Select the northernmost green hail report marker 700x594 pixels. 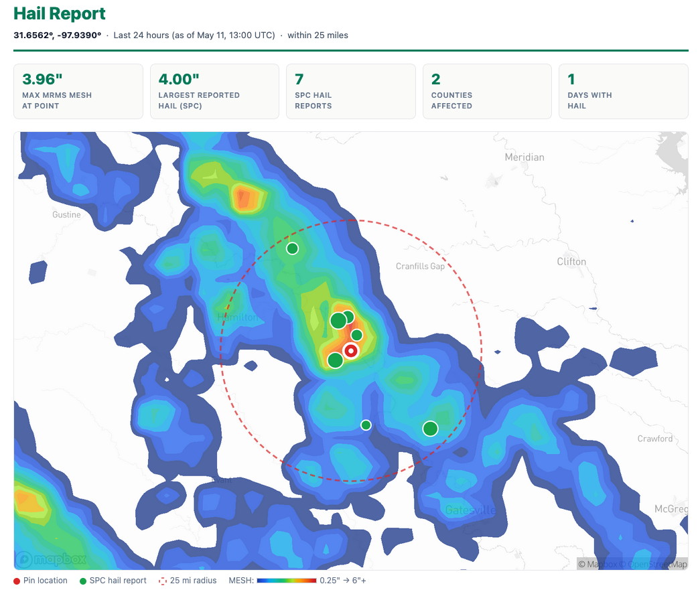pyautogui.click(x=293, y=248)
